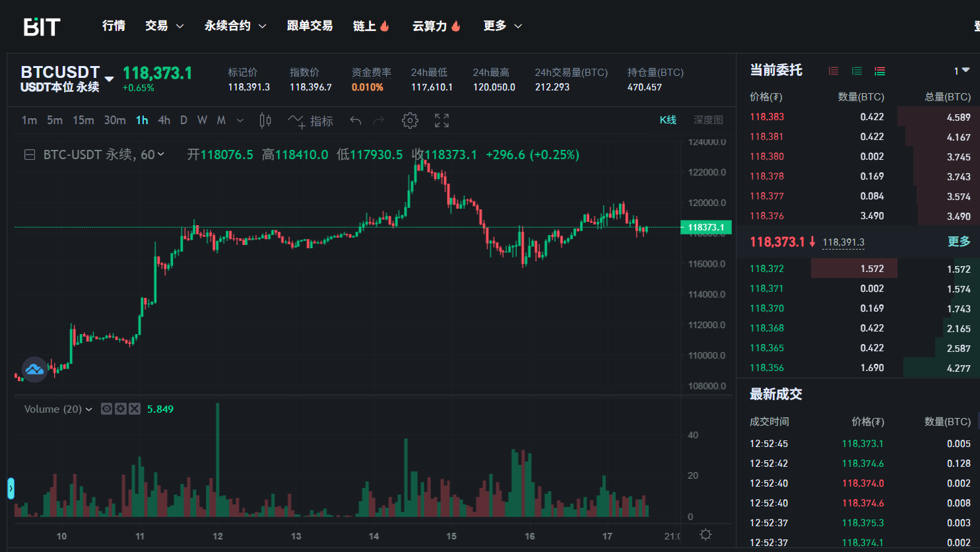Open order book price precision dropdown
The width and height of the screenshot is (980, 552).
[x=961, y=71]
